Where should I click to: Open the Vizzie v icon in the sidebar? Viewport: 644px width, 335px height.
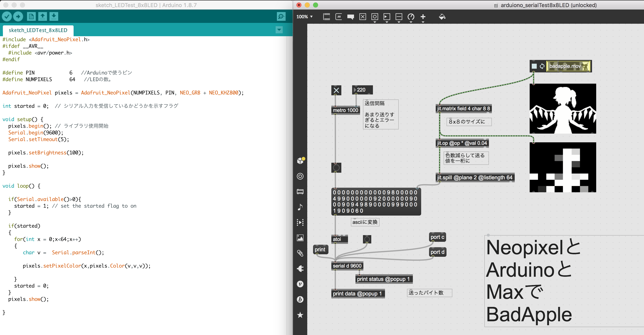coord(300,284)
